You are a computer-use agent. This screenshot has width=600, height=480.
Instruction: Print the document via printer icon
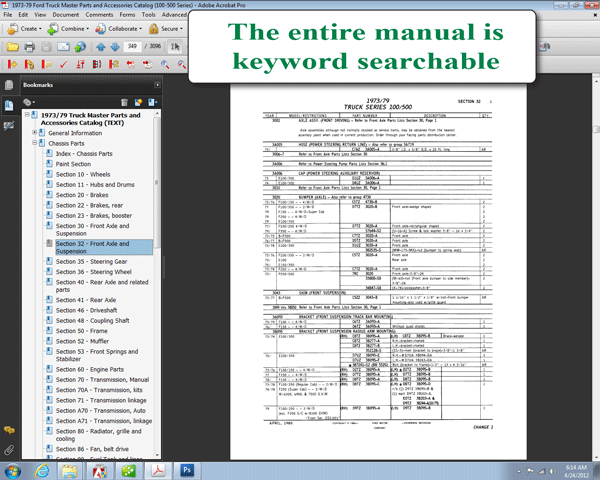29,47
